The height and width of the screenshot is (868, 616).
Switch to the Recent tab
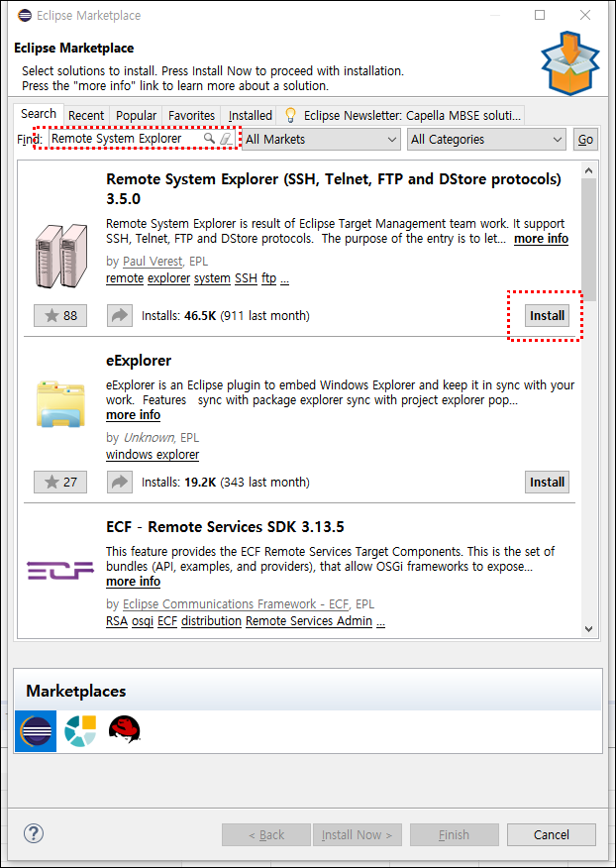point(86,116)
